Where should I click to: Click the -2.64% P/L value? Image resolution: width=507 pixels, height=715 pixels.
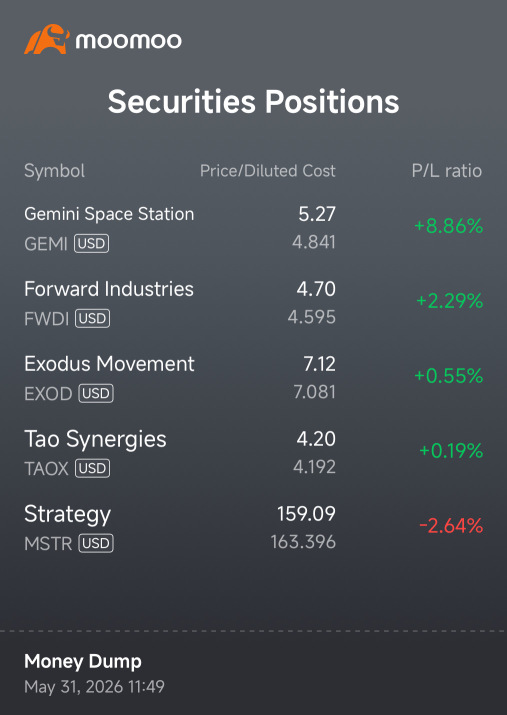(451, 526)
